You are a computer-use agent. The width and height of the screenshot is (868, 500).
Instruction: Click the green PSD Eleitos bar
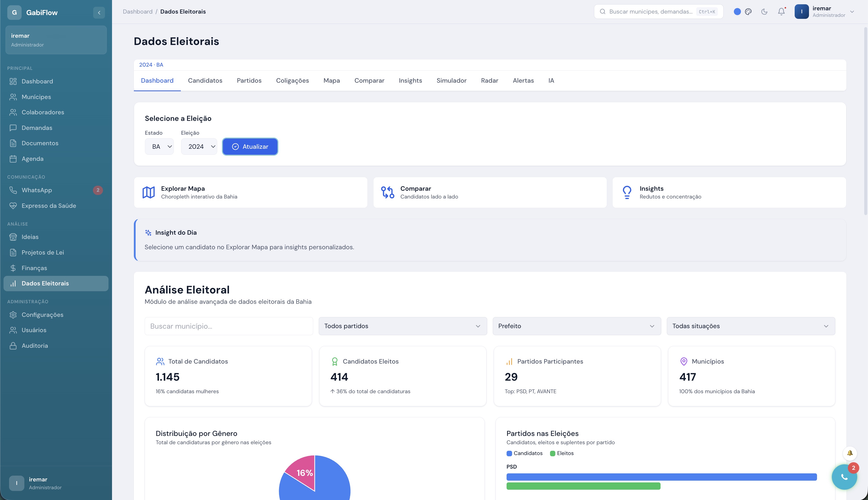pos(583,486)
